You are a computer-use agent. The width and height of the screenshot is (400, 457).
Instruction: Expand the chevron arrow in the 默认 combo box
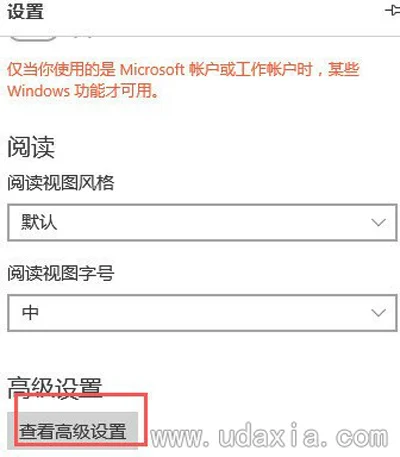[x=378, y=222]
